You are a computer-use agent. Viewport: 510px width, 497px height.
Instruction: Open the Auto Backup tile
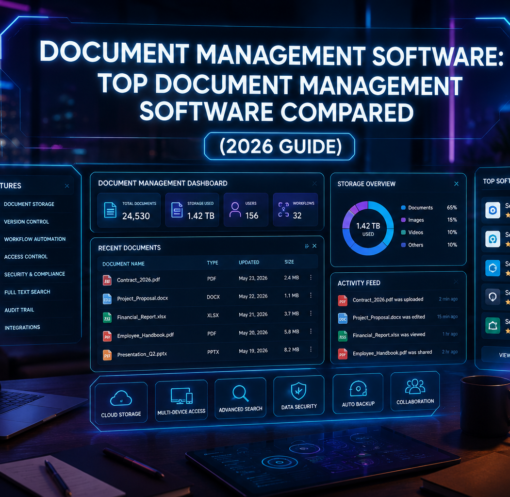358,394
